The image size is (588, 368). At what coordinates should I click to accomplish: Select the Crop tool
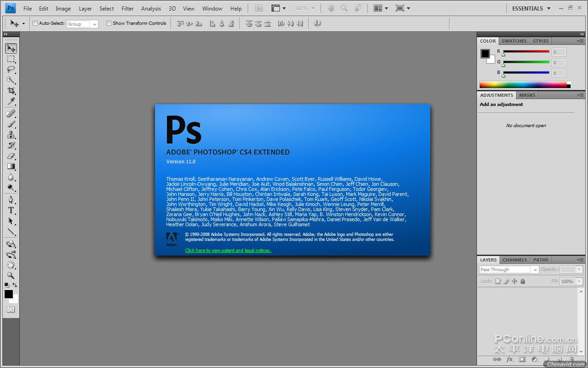[11, 91]
